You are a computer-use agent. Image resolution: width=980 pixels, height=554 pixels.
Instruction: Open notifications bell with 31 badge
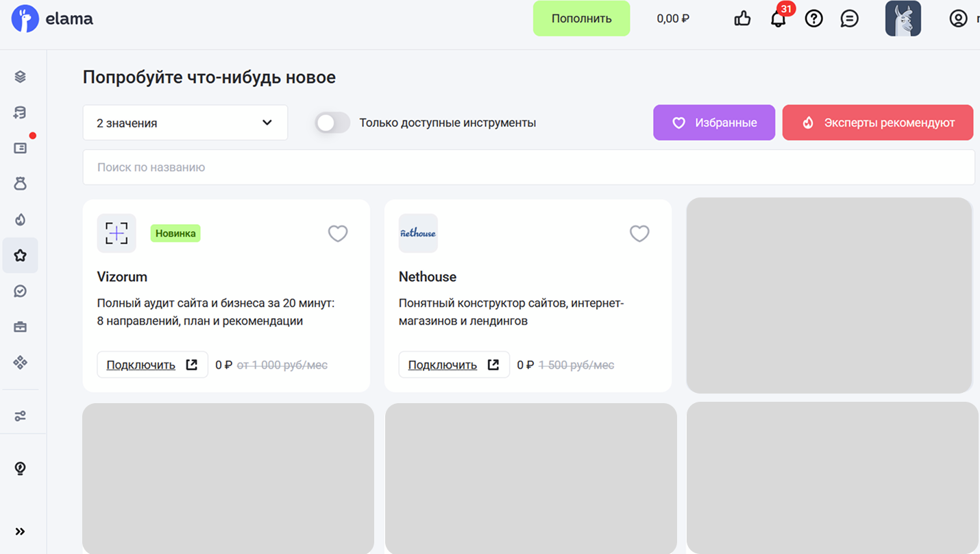coord(779,19)
